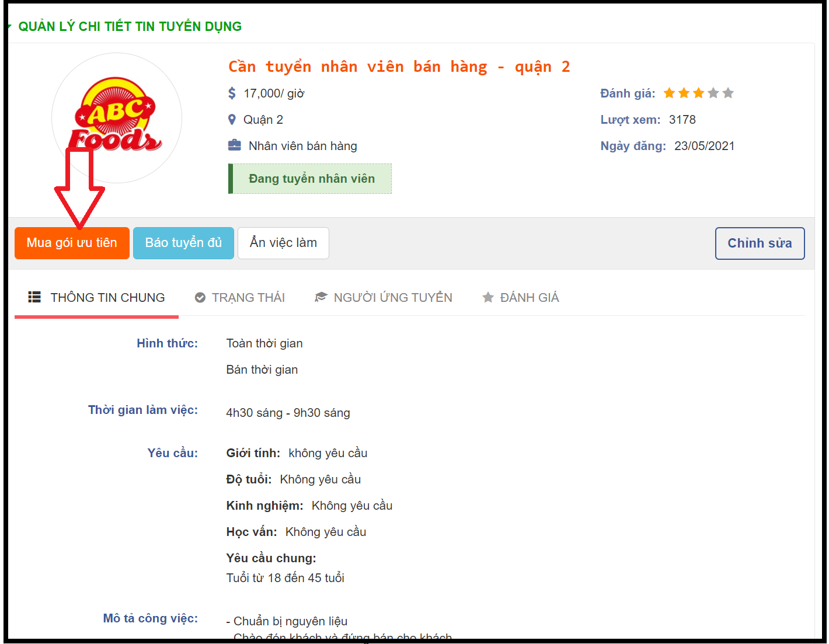Viewport: 829px width, 644px height.
Task: Click the checkmark icon beside Trạng thái
Action: (x=200, y=298)
